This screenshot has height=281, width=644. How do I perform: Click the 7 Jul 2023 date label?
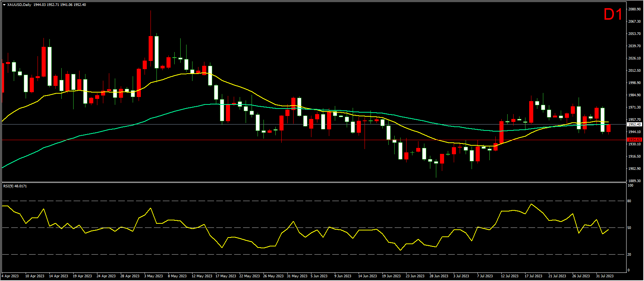(486, 276)
